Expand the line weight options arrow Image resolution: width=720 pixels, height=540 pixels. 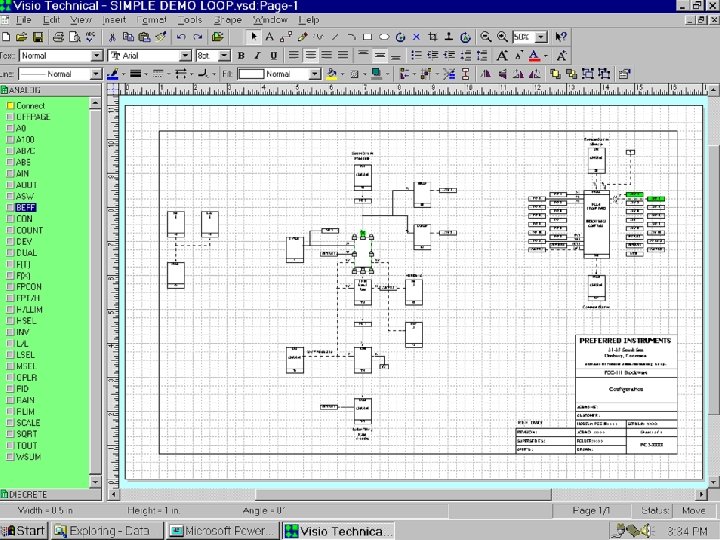(146, 74)
